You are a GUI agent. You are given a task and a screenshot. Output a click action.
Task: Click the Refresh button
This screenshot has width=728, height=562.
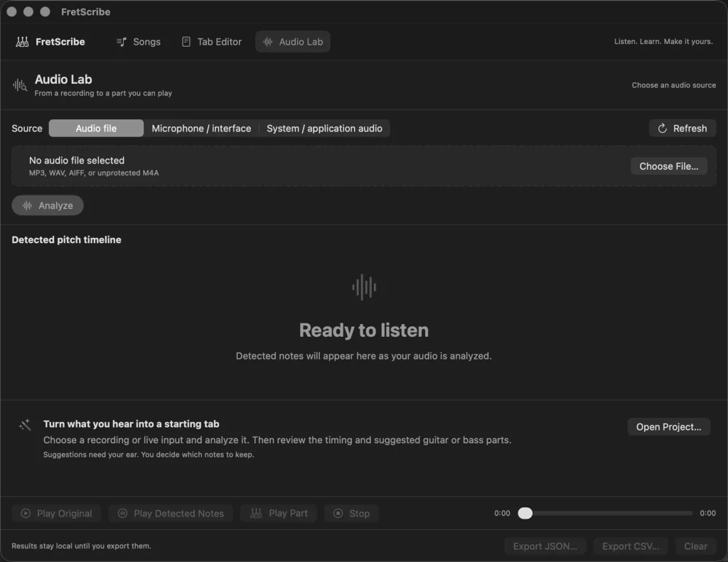(x=682, y=128)
